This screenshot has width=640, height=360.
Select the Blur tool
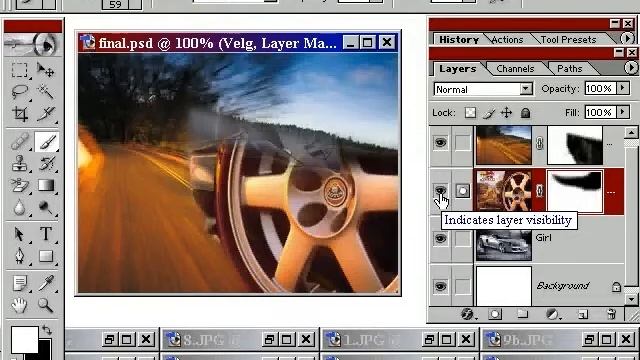19,207
